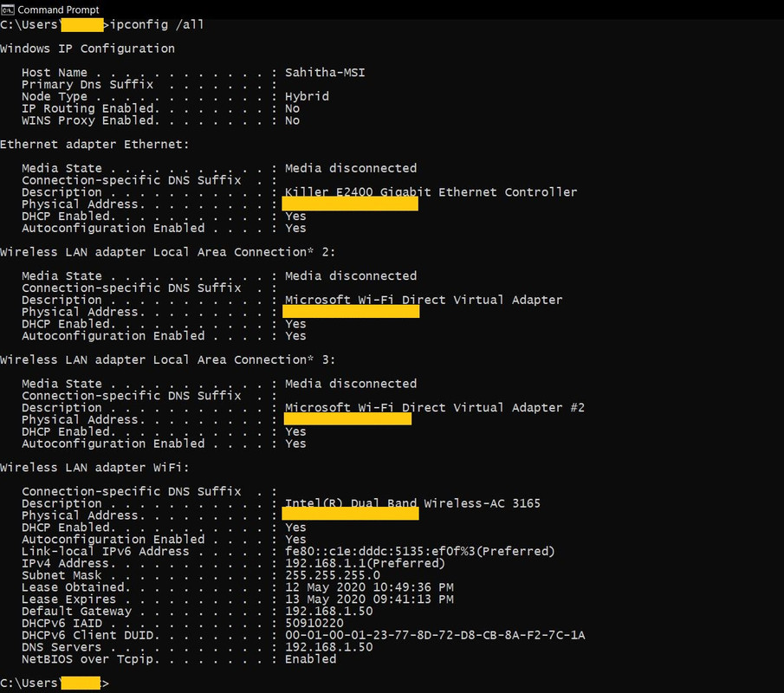The height and width of the screenshot is (693, 784).
Task: Click the Local Area Connection* 2 heading
Action: (x=167, y=252)
